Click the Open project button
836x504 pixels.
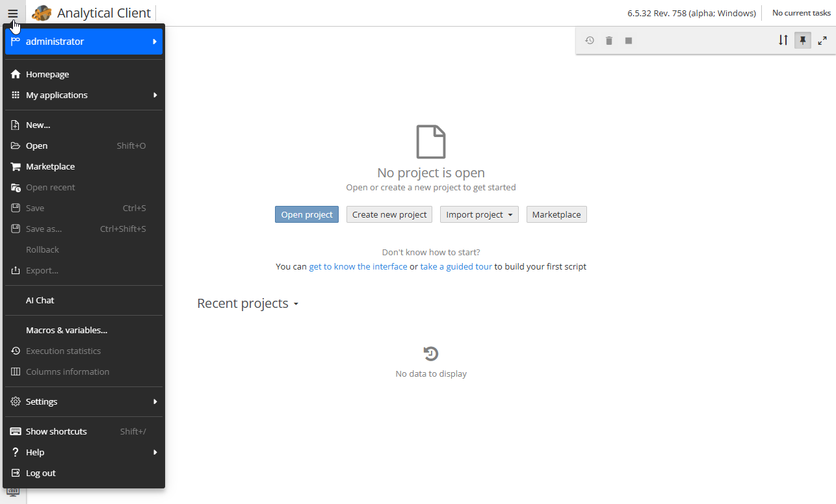(x=307, y=214)
